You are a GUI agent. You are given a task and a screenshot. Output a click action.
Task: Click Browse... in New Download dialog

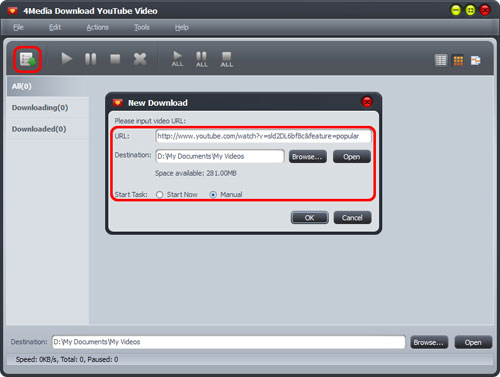coord(307,157)
